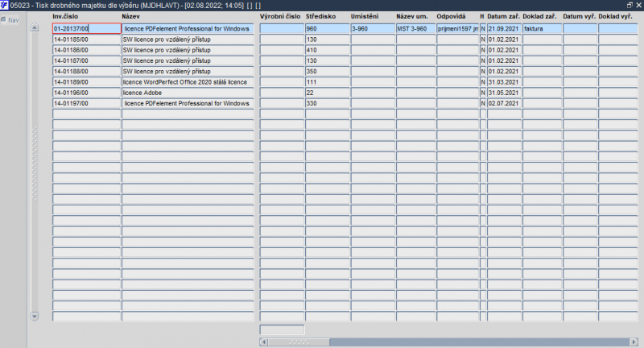Click the horizontal scroll right arrow
This screenshot has width=644, height=348.
click(634, 342)
